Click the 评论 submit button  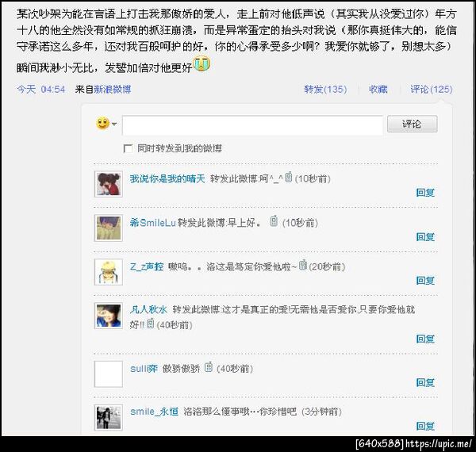tap(413, 124)
